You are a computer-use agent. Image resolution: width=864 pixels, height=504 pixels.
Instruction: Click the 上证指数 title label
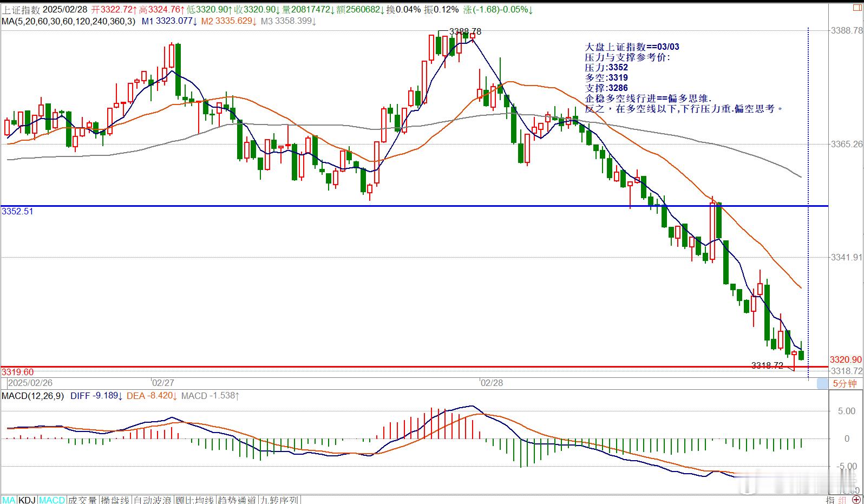21,10
